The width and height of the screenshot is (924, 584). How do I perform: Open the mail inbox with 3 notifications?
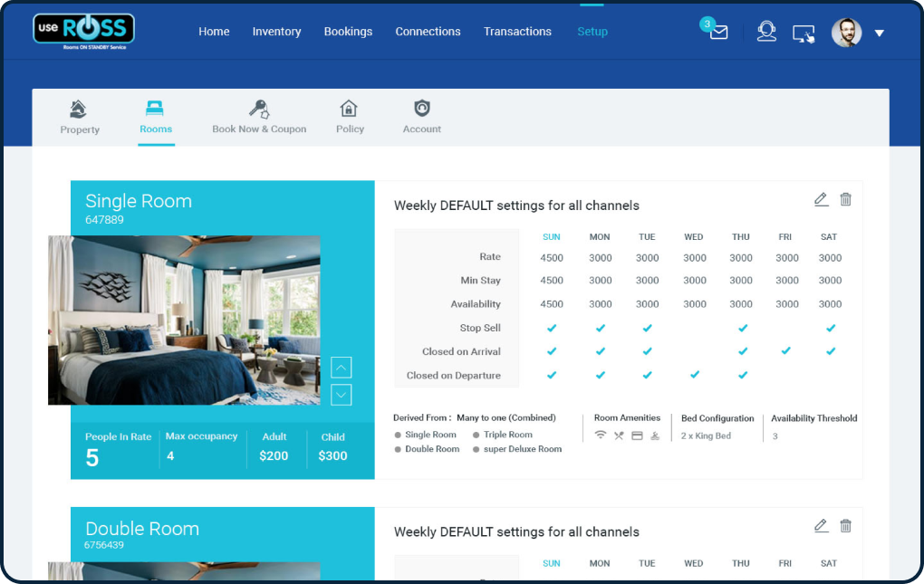point(718,32)
